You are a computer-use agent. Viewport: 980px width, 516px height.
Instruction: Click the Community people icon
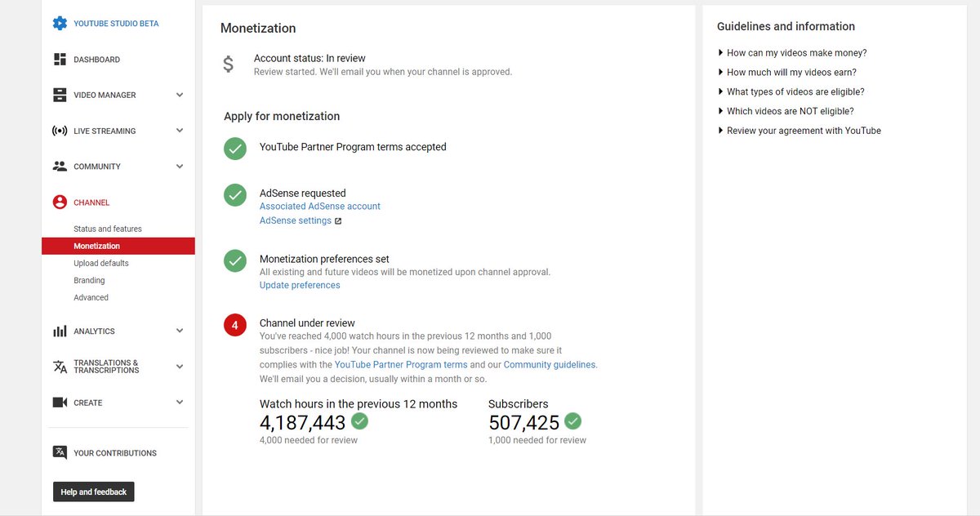[x=60, y=167]
